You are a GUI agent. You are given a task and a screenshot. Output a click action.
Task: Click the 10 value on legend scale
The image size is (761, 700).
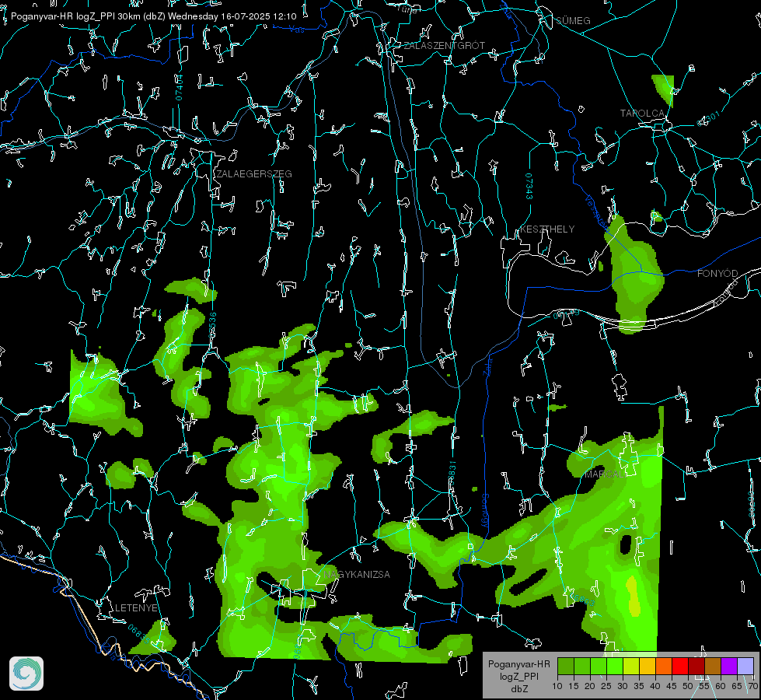point(557,687)
